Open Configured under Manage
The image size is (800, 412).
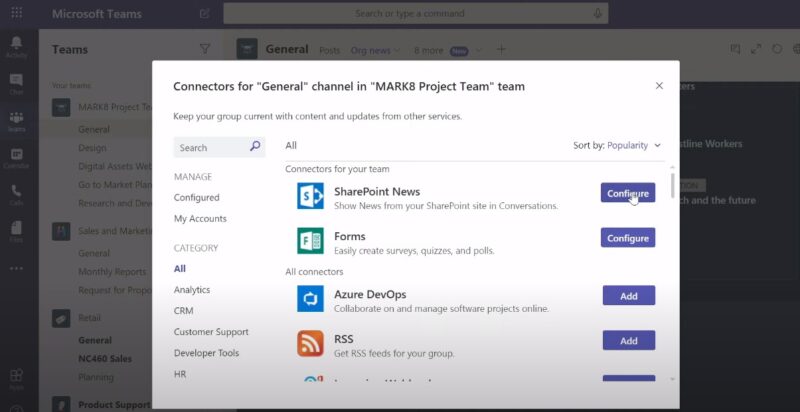[196, 197]
